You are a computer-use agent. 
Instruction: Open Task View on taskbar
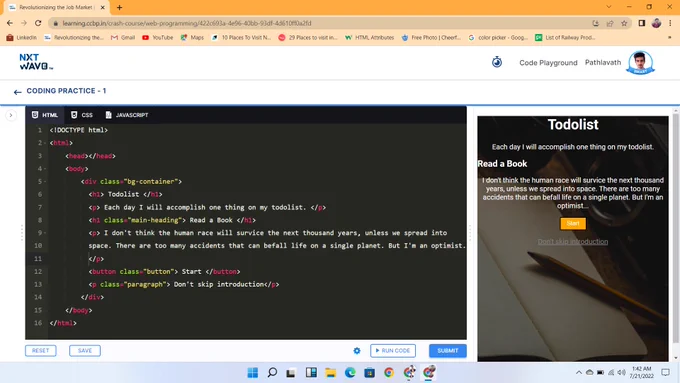tap(291, 373)
